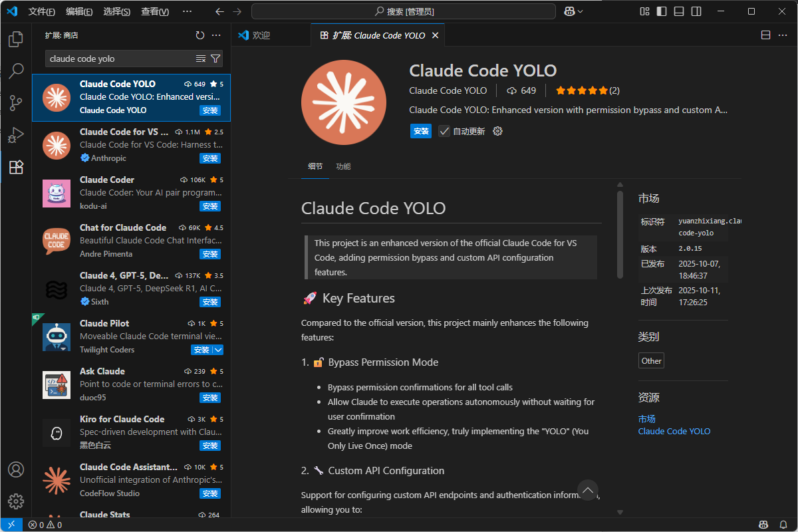Open the Accounts icon in activity bar
Image resolution: width=798 pixels, height=532 pixels.
15,469
